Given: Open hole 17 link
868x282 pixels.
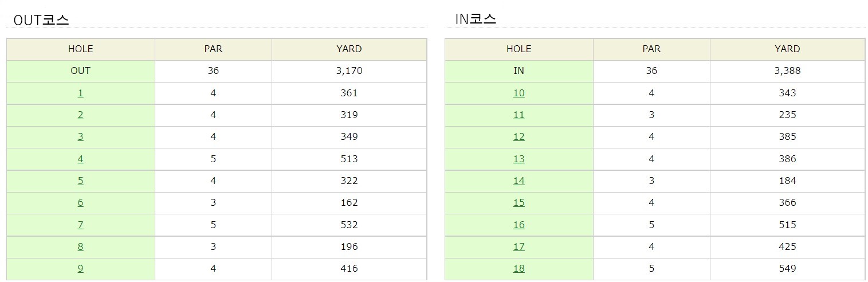Looking at the screenshot, I should click(x=519, y=246).
